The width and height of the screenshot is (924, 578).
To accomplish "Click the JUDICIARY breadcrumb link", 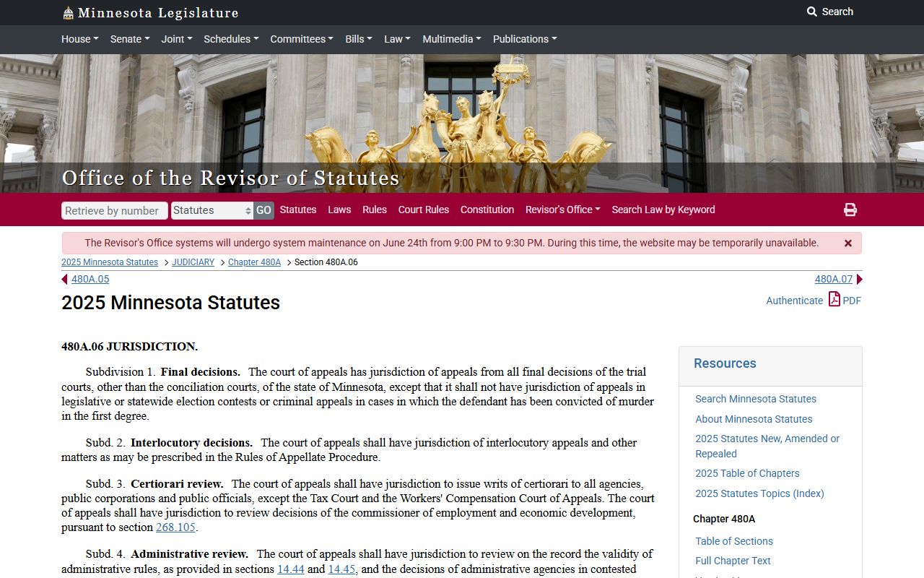I will 193,262.
